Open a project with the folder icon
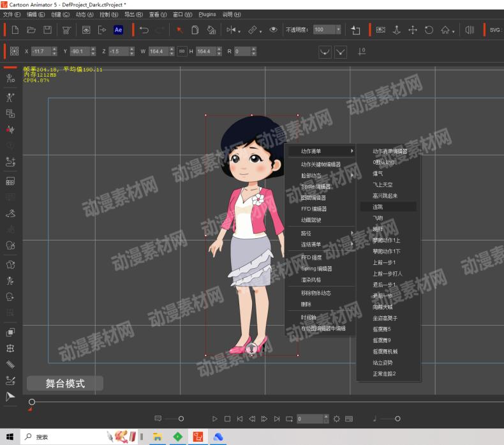The height and width of the screenshot is (445, 504). coord(31,30)
